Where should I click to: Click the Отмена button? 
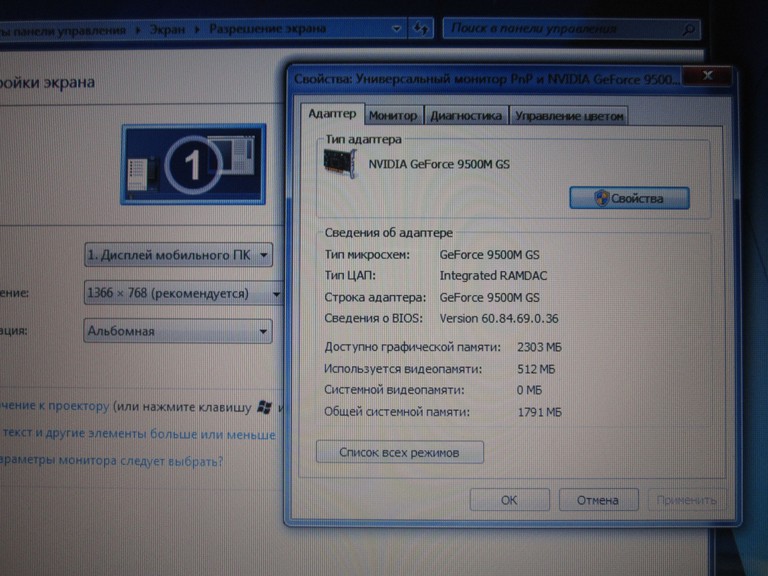pos(598,500)
